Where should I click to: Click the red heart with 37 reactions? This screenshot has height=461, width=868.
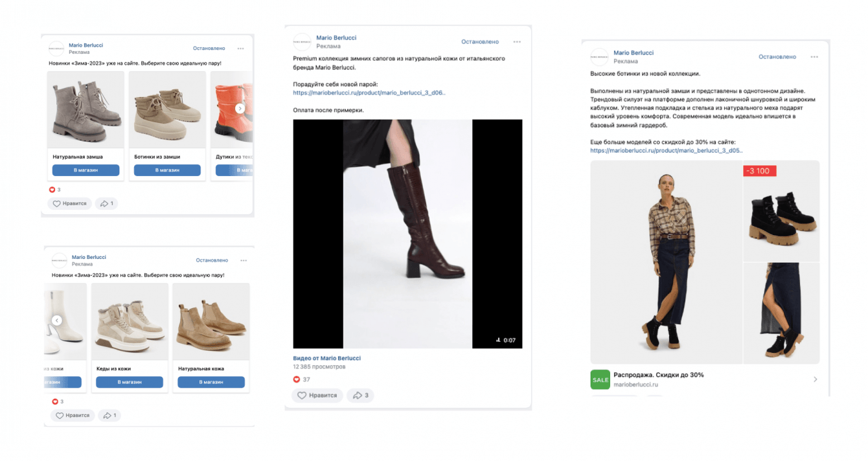point(297,379)
